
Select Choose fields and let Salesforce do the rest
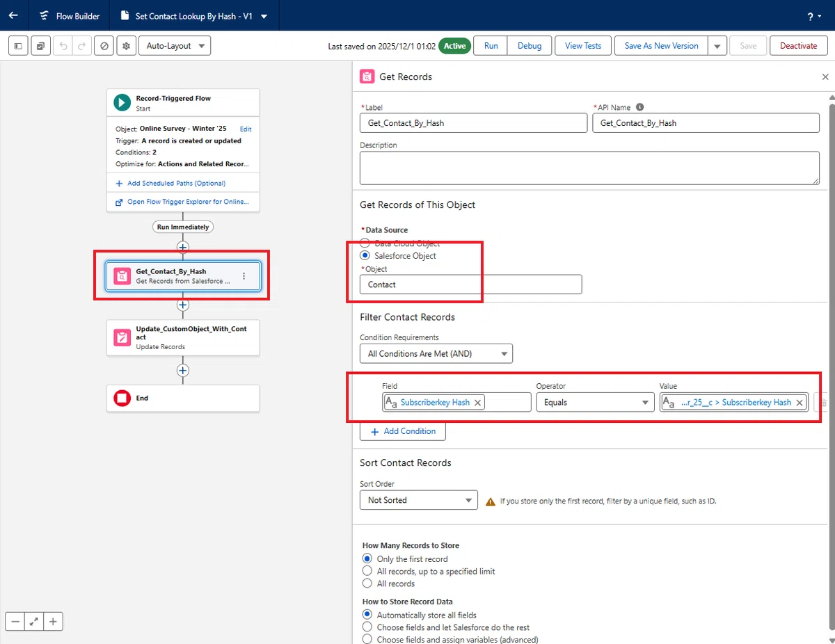(x=367, y=627)
